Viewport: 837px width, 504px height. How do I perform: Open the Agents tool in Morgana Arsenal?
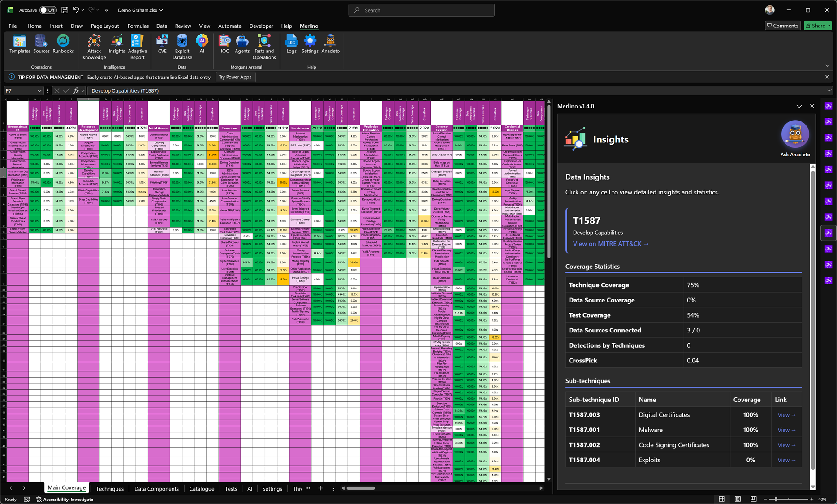242,44
